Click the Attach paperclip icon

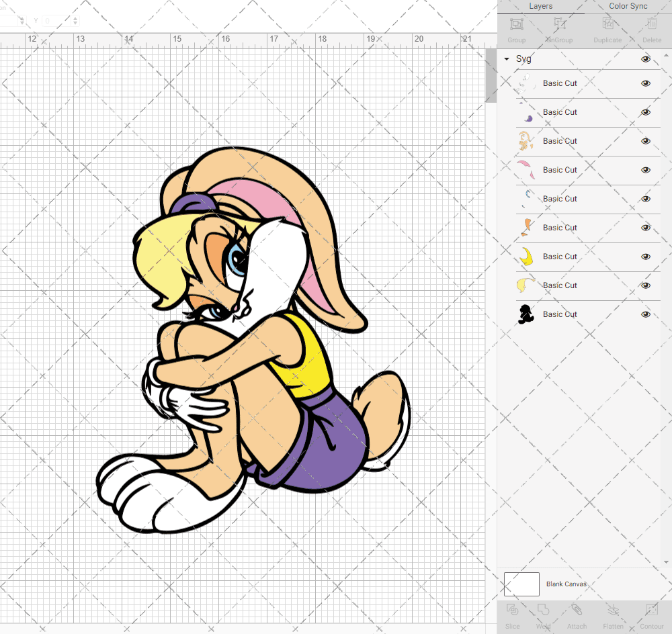click(x=577, y=610)
